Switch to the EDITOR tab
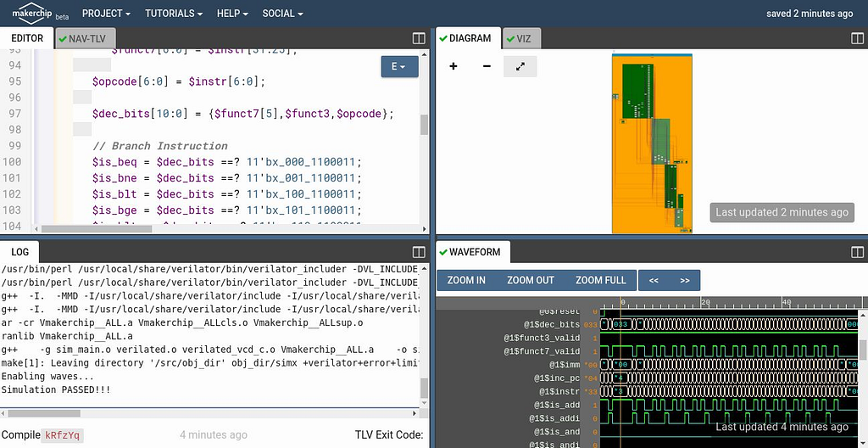The image size is (868, 448). (x=27, y=38)
